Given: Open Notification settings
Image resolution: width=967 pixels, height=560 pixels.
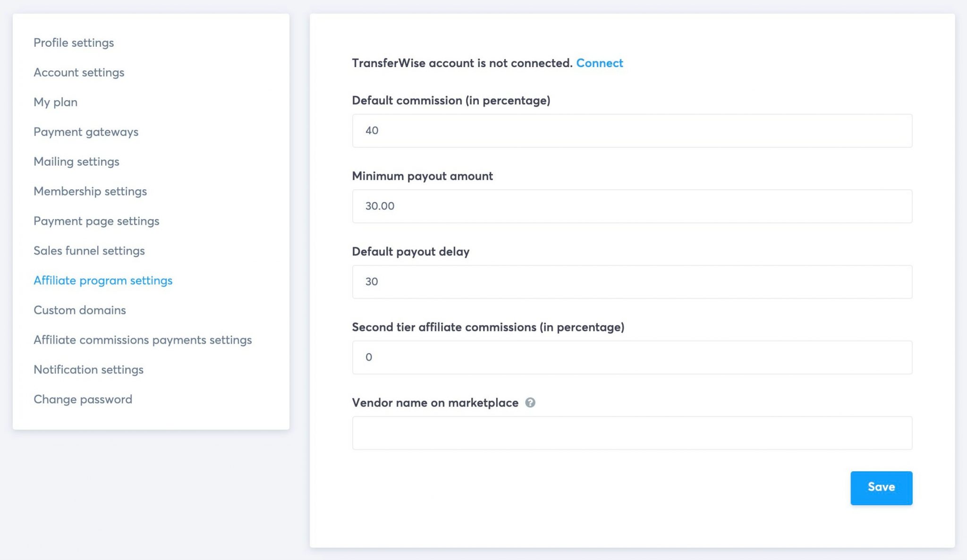Looking at the screenshot, I should [x=88, y=370].
